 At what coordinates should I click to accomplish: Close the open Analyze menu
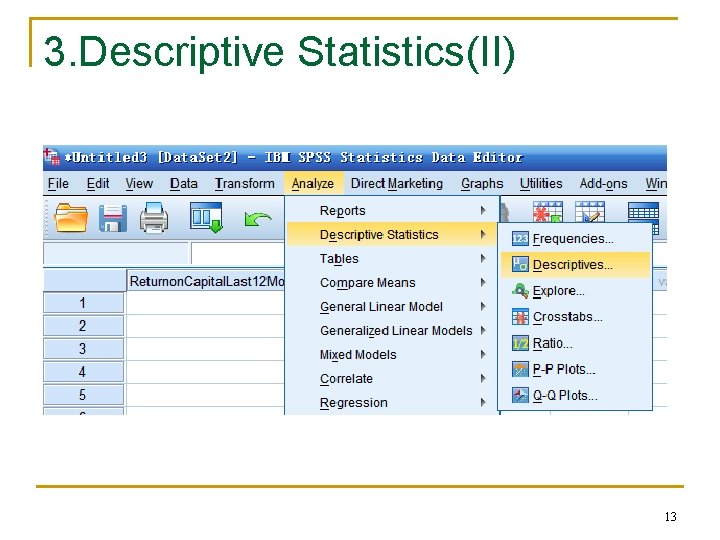tap(313, 184)
